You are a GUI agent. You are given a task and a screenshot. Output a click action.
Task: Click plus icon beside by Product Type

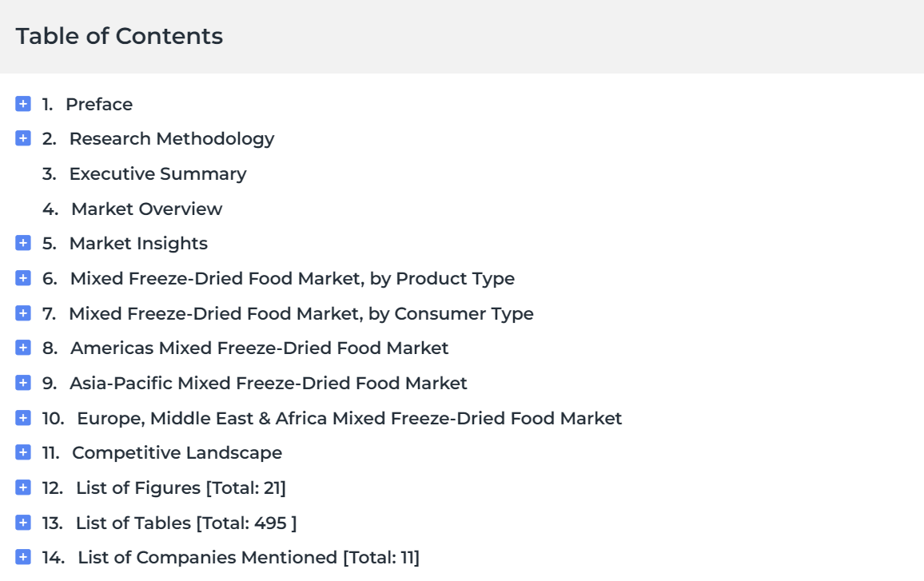[23, 277]
